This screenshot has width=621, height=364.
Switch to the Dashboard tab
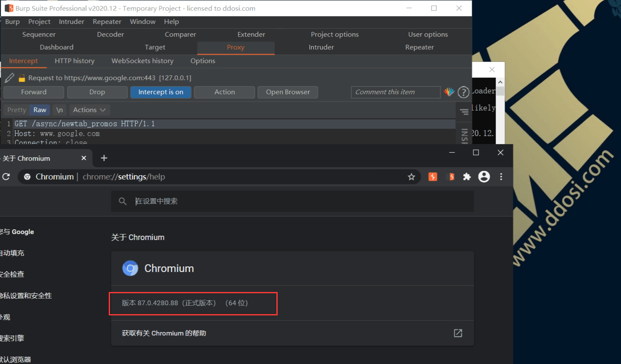(57, 47)
